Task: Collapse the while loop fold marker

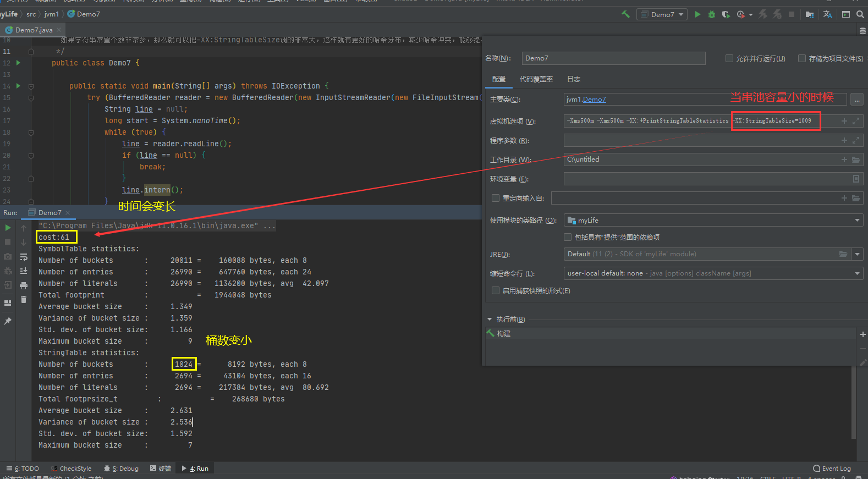Action: coord(31,132)
